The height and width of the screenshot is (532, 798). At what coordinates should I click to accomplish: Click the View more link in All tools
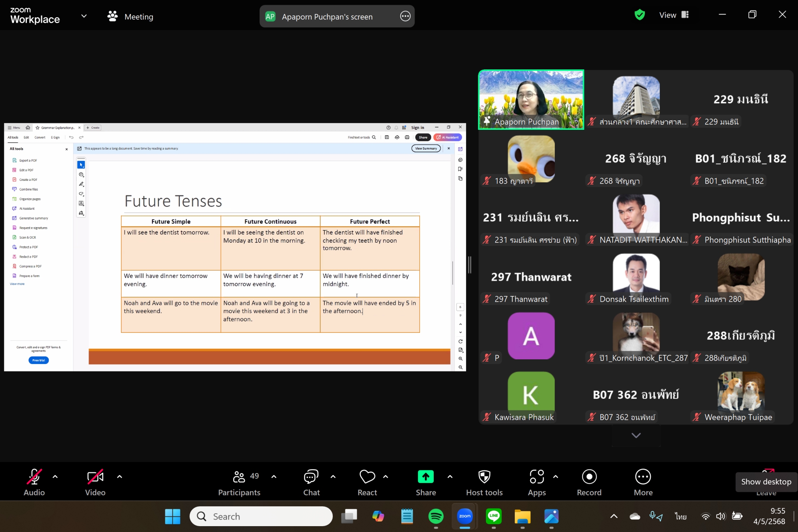pyautogui.click(x=17, y=284)
